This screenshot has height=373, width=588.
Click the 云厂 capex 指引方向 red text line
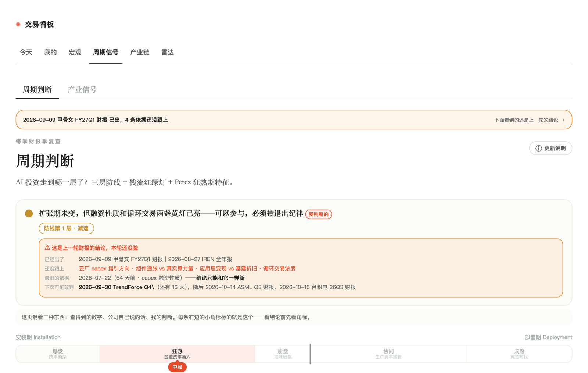click(187, 269)
